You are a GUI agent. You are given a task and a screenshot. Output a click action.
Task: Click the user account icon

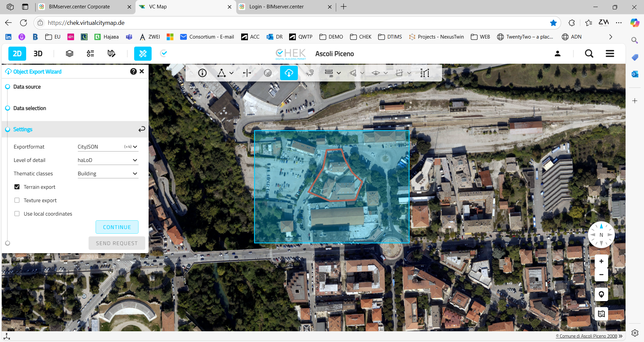[557, 54]
